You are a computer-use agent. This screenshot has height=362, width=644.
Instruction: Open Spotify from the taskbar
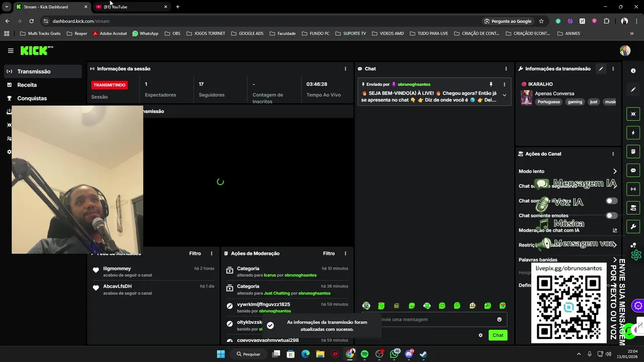pos(364,354)
